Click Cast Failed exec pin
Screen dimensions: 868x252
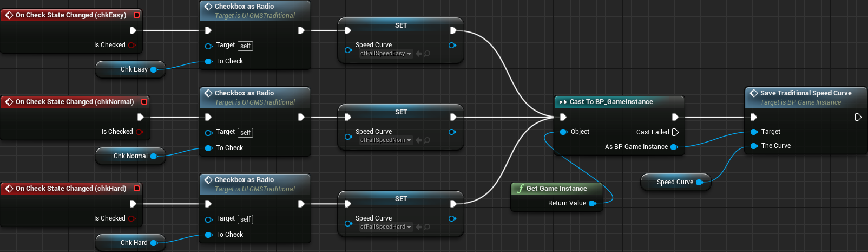point(675,132)
